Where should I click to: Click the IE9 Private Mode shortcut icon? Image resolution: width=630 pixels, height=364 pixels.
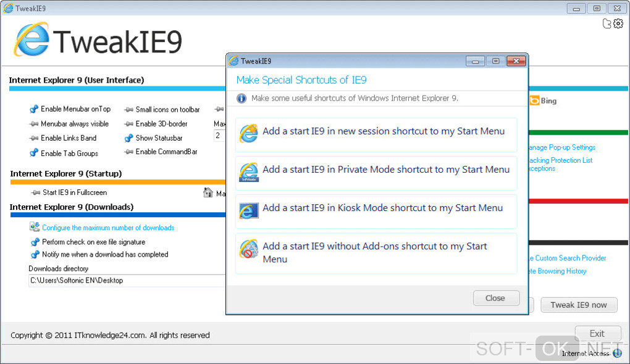tap(248, 172)
